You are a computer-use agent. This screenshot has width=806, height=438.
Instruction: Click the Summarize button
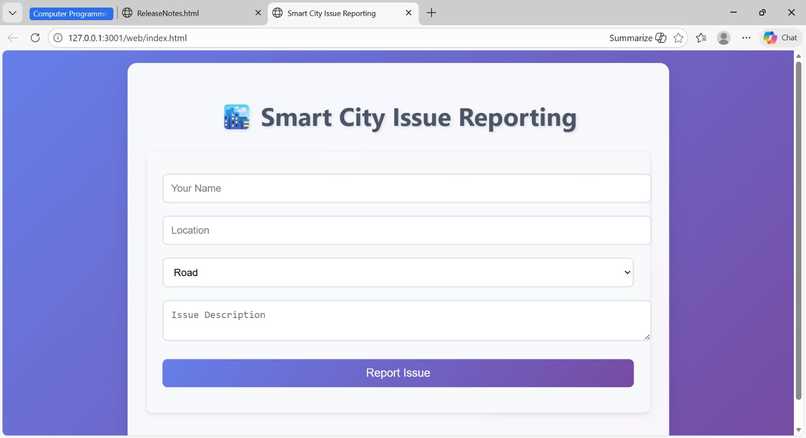coord(637,38)
